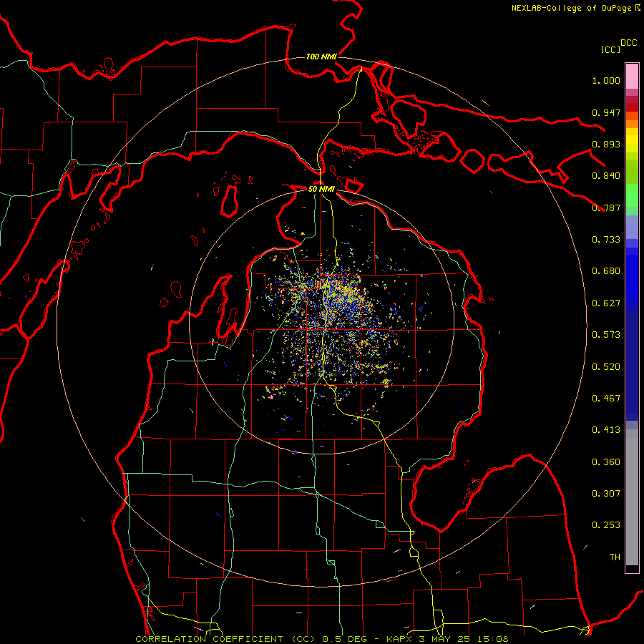
Task: Select the 0.680 value on the color scale
Action: click(606, 271)
